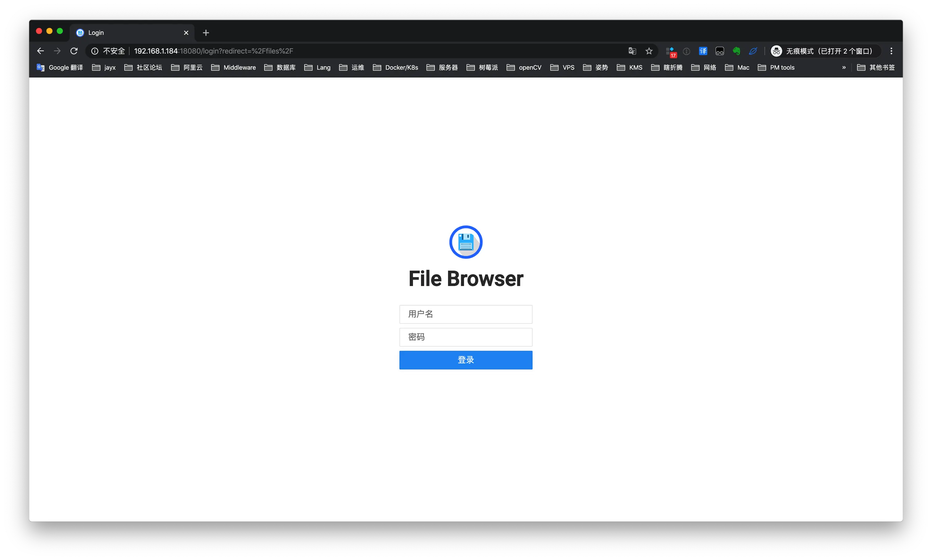Go back using the back arrow
932x560 pixels.
pyautogui.click(x=41, y=51)
